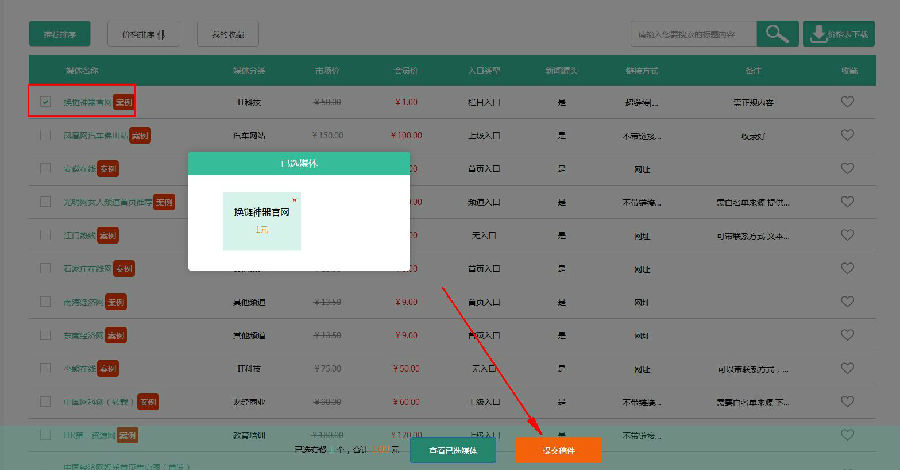Click the heart icon in the ¥100.00 row

847,135
